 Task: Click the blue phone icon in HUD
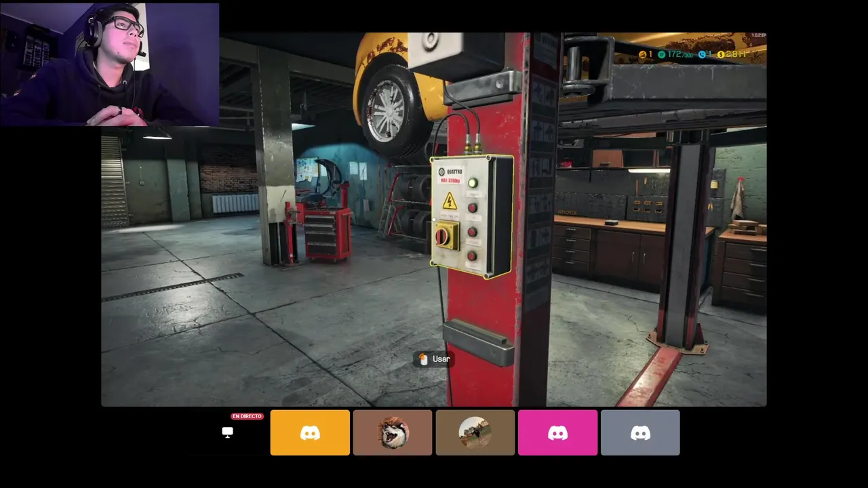(702, 54)
